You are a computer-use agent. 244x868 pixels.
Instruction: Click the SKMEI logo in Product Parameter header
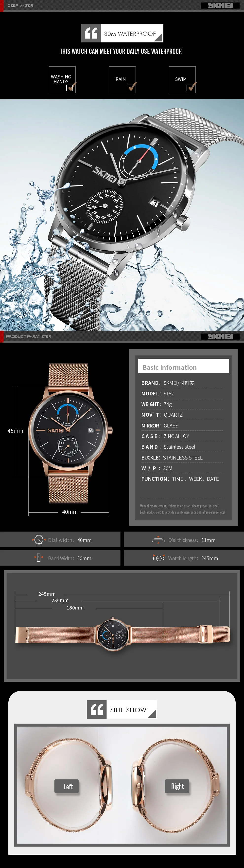(x=220, y=336)
